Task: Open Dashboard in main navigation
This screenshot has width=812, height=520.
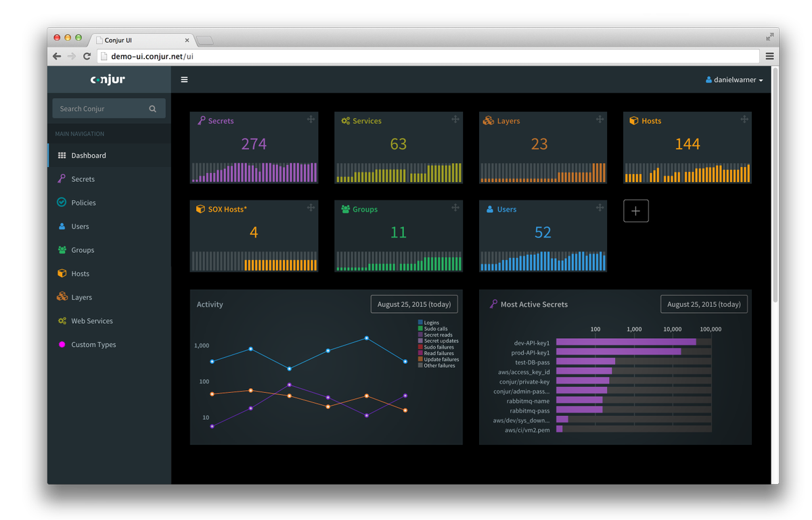Action: coord(109,156)
